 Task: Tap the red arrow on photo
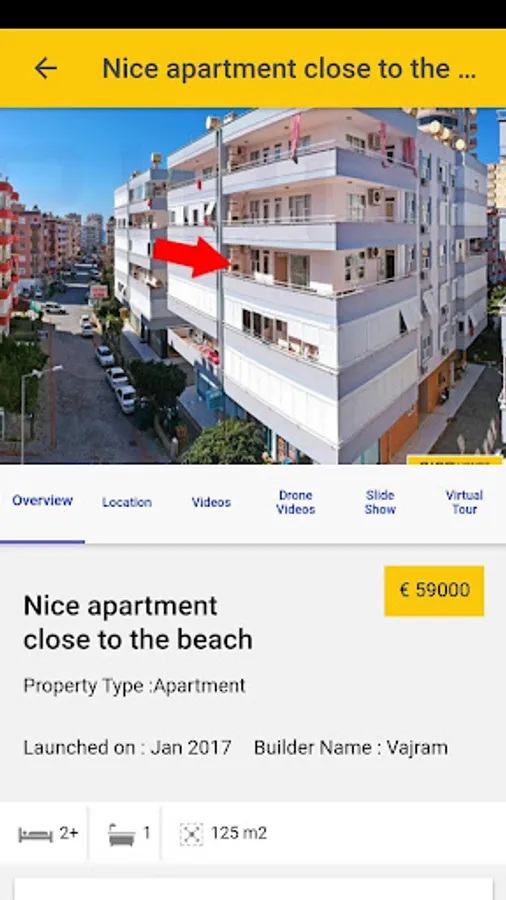(x=192, y=257)
